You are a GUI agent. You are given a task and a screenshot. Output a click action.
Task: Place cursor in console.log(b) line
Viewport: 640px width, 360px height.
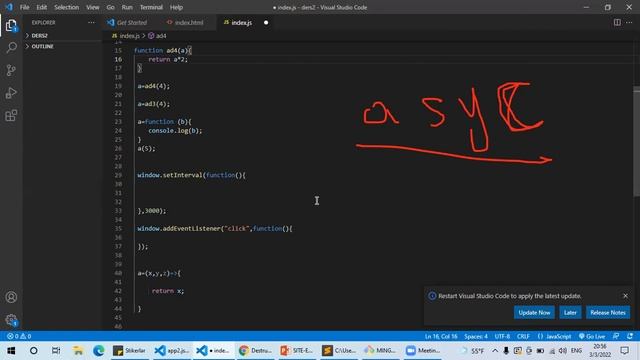pyautogui.click(x=175, y=131)
